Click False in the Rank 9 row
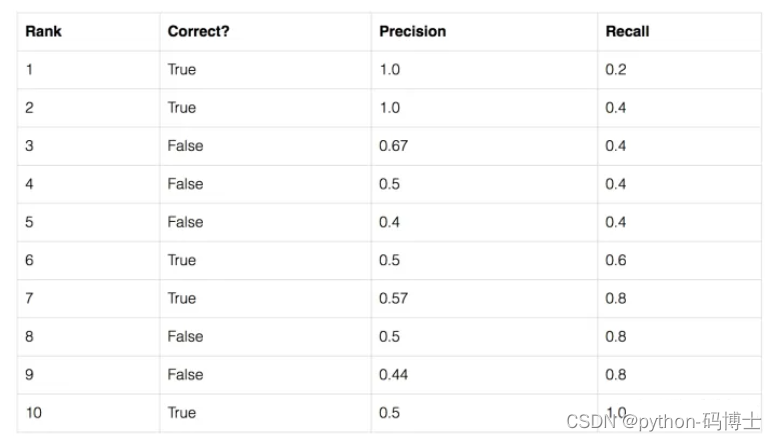 coord(185,375)
